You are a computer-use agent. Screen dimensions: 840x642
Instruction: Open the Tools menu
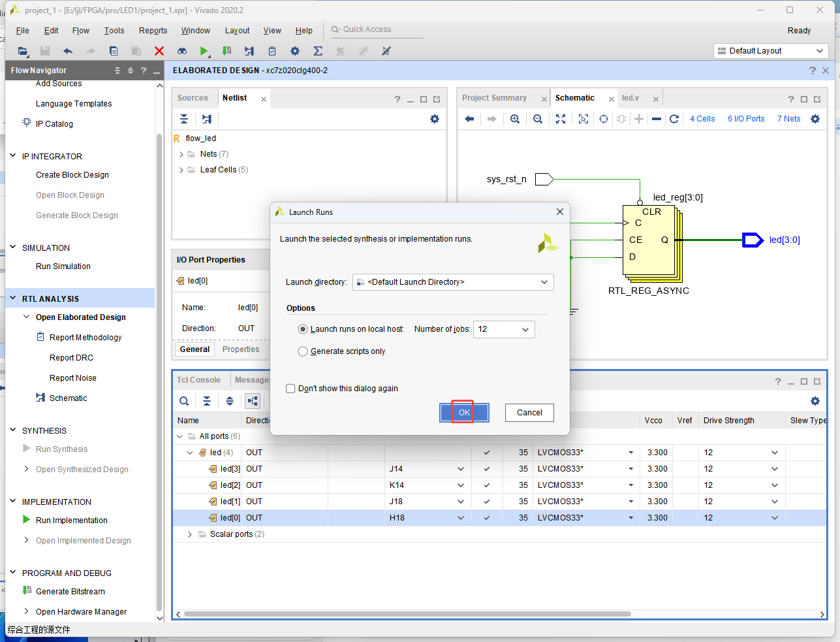click(x=114, y=31)
